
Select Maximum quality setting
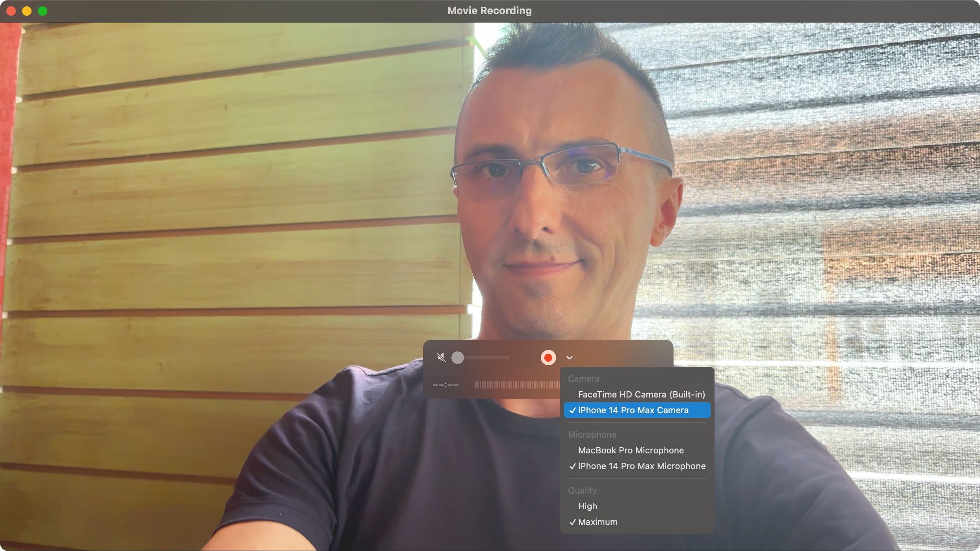[x=597, y=522]
